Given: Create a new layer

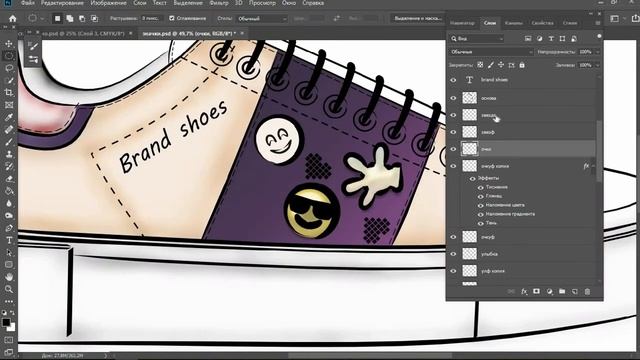Looking at the screenshot, I should [575, 291].
